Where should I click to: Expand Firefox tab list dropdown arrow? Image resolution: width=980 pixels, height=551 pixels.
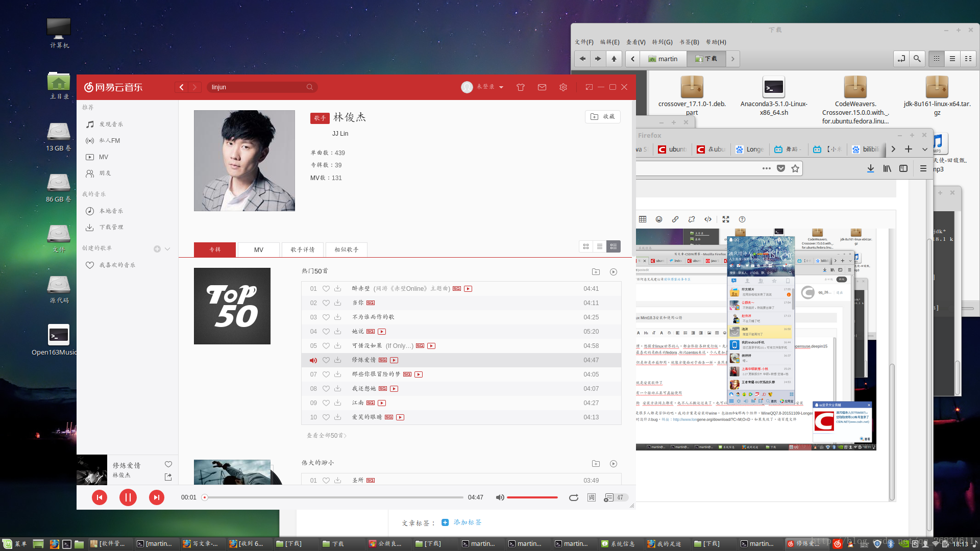pos(924,149)
